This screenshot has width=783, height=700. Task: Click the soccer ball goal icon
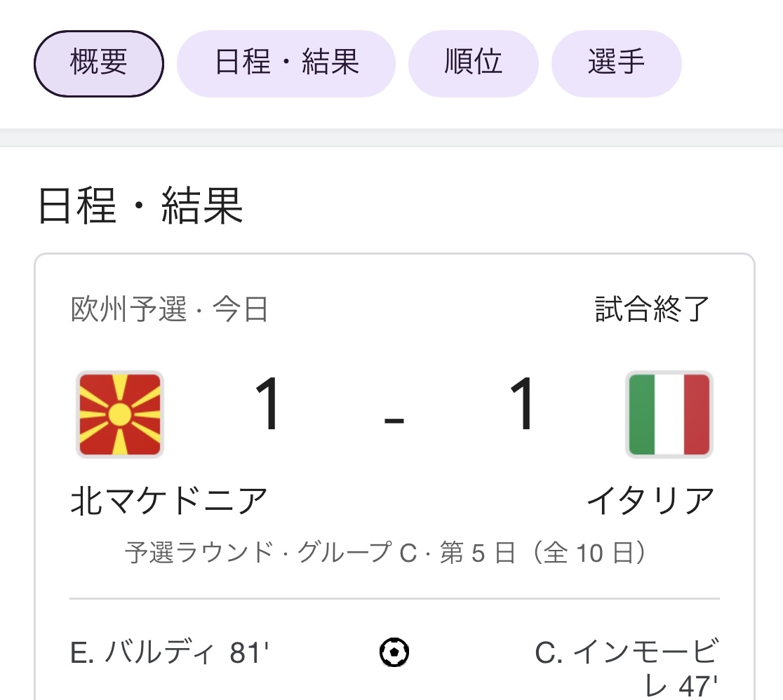click(394, 654)
